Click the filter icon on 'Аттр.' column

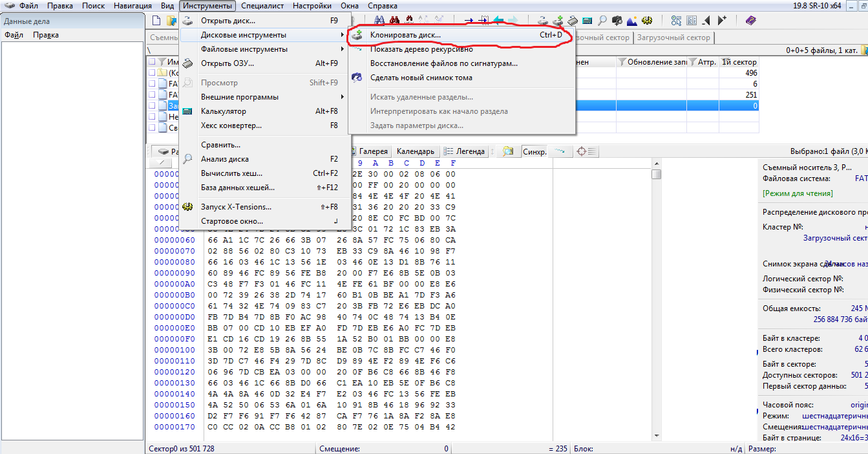tap(693, 62)
